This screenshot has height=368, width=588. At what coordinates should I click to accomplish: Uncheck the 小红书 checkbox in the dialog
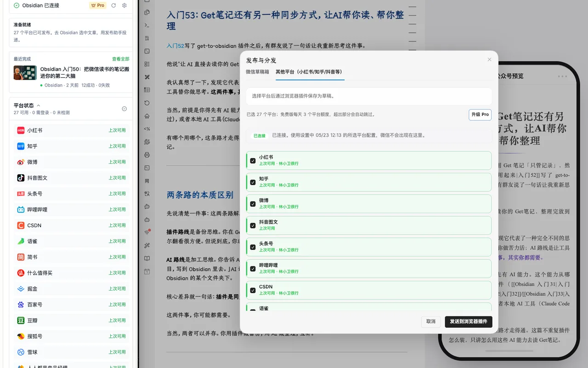point(253,161)
